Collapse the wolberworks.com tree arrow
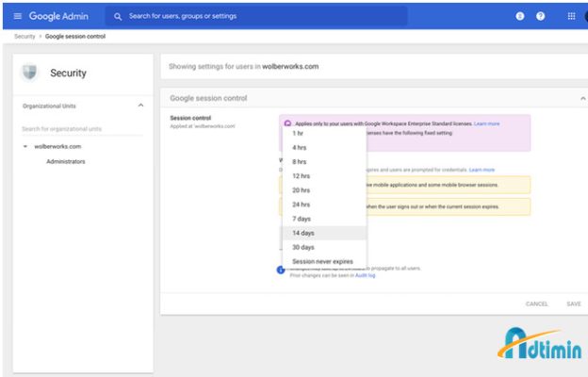This screenshot has height=377, width=588. (25, 146)
